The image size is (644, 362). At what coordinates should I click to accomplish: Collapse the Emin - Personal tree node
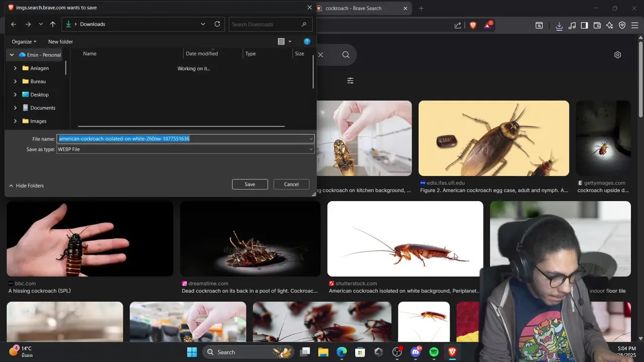[x=12, y=55]
